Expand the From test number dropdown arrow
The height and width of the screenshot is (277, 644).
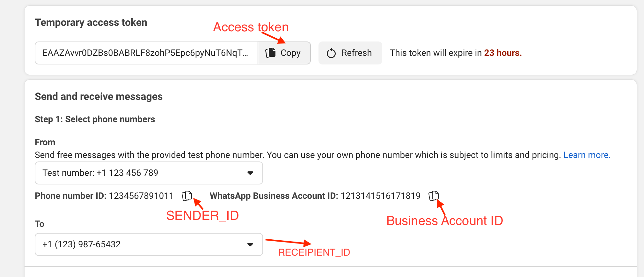pos(250,173)
